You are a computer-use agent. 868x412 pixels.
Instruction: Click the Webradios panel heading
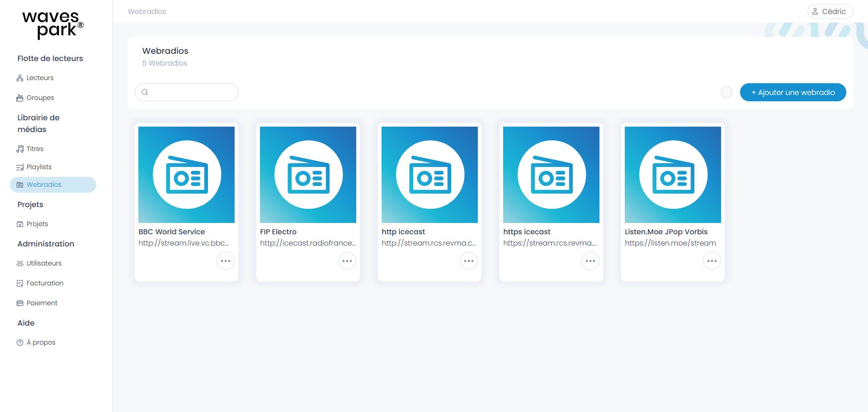pyautogui.click(x=165, y=51)
